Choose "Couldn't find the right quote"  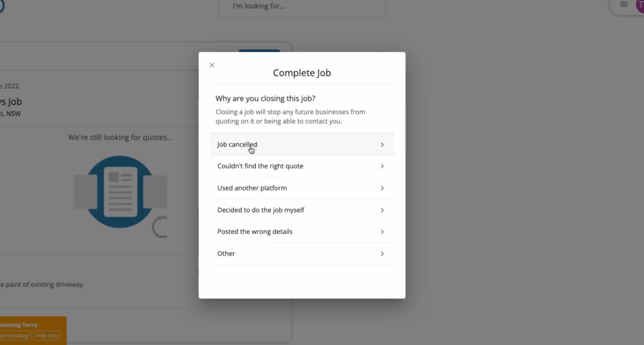260,166
